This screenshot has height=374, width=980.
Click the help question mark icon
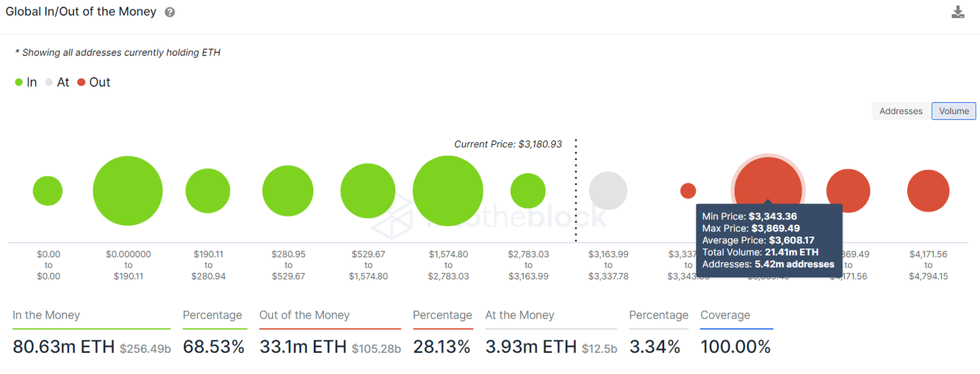click(170, 12)
